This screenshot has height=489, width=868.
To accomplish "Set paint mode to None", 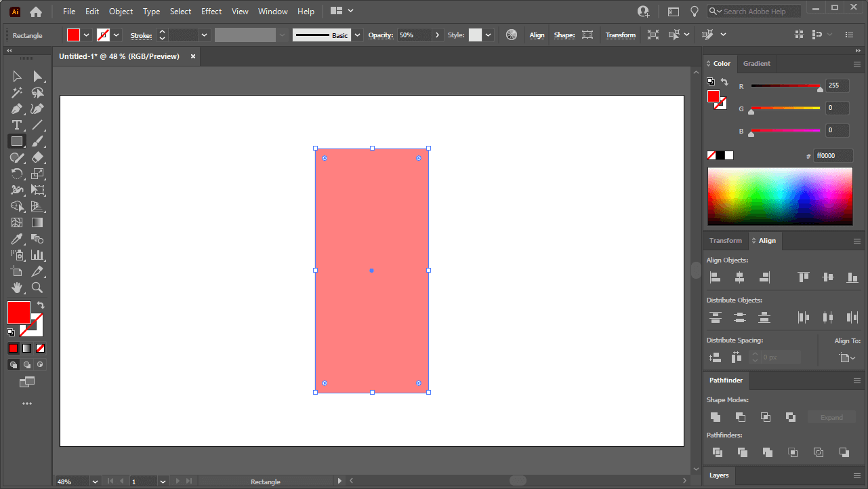I will (x=41, y=349).
